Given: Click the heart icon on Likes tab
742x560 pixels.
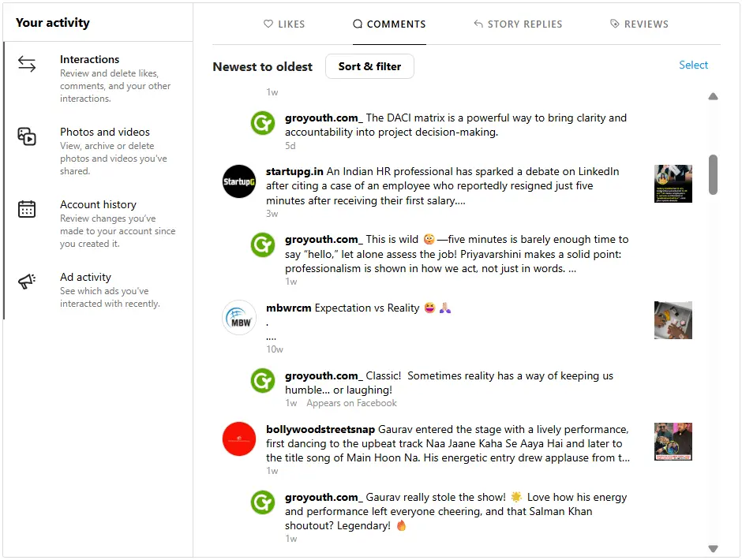Looking at the screenshot, I should (268, 24).
